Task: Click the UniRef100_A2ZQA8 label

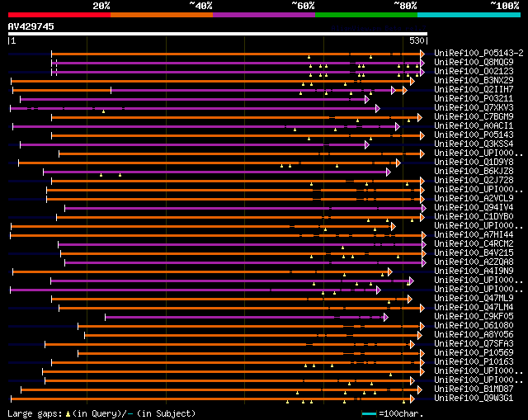Action: coord(474,262)
